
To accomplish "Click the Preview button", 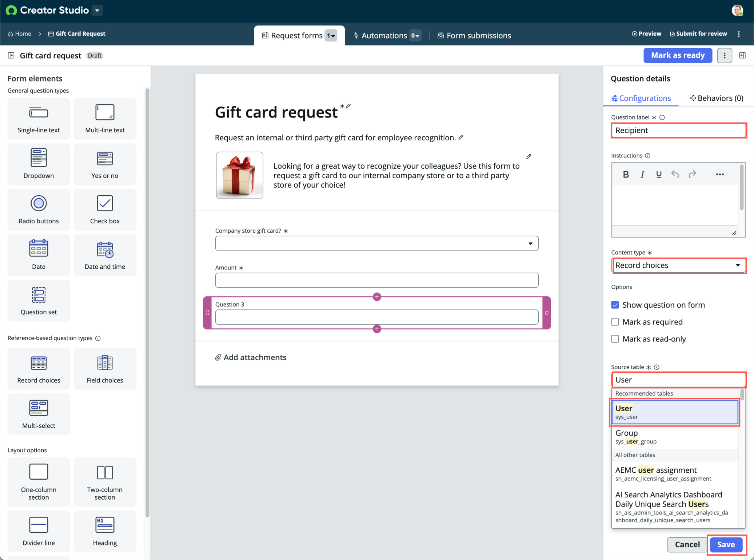I will (x=646, y=34).
